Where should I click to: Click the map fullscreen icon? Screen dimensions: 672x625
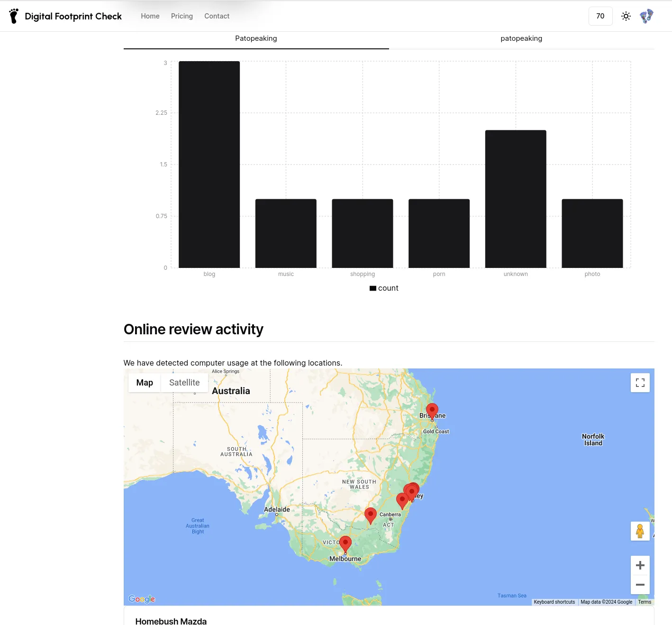click(x=640, y=383)
